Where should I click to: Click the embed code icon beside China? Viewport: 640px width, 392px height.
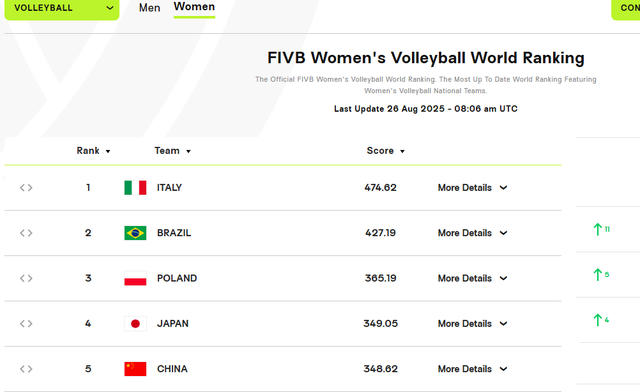26,369
